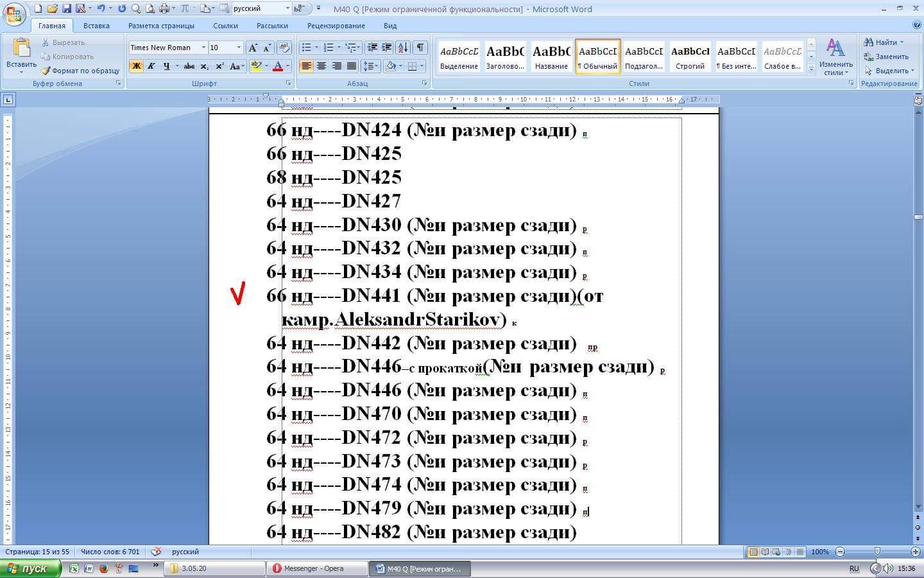924x578 pixels.
Task: Open the language dropdown showing русский
Action: coord(287,8)
